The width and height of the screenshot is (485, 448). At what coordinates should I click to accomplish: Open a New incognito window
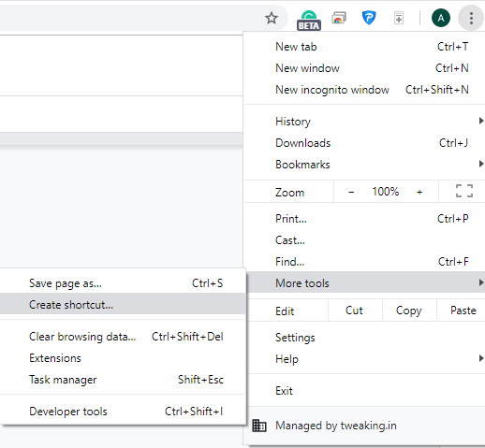tap(364, 90)
